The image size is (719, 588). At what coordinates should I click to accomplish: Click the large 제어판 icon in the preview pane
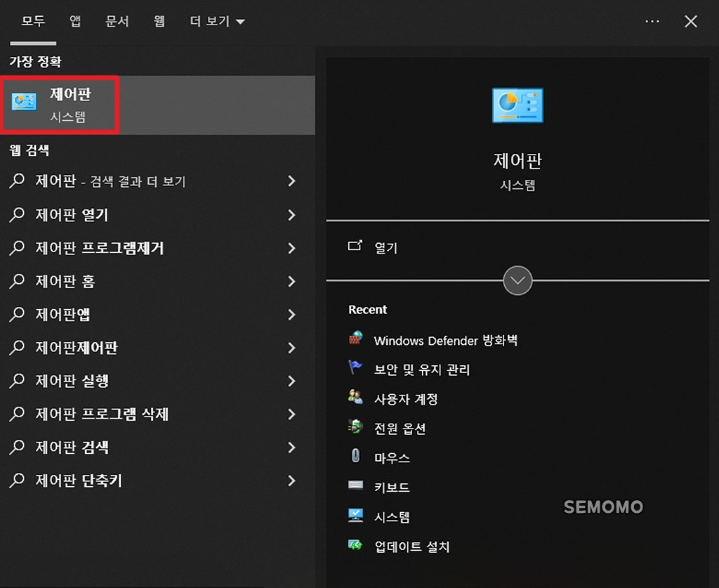point(517,105)
